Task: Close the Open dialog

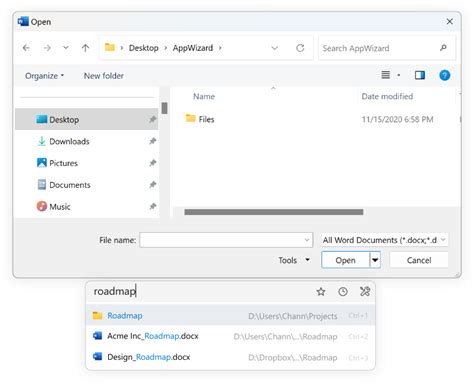Action: (449, 22)
